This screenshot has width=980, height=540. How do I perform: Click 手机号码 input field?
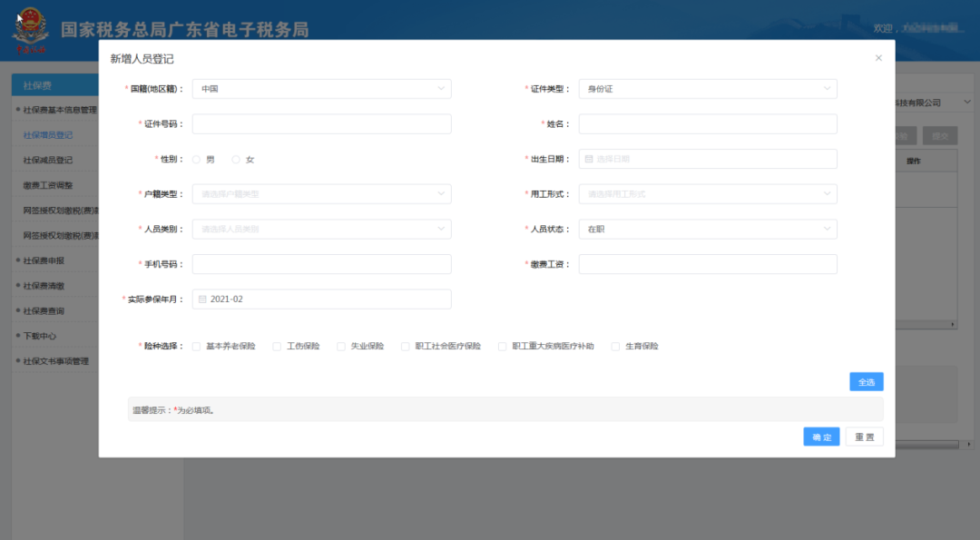point(322,264)
